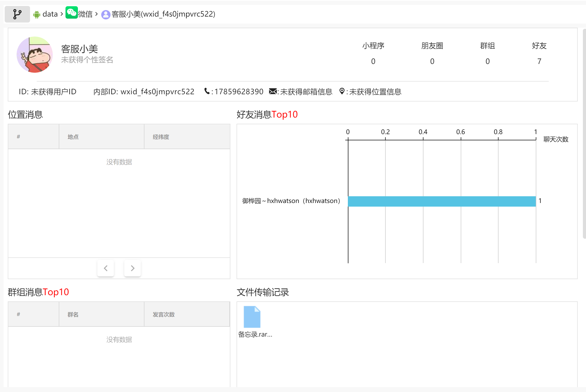Open the WeChat 微信 breadcrumb icon

tap(71, 12)
